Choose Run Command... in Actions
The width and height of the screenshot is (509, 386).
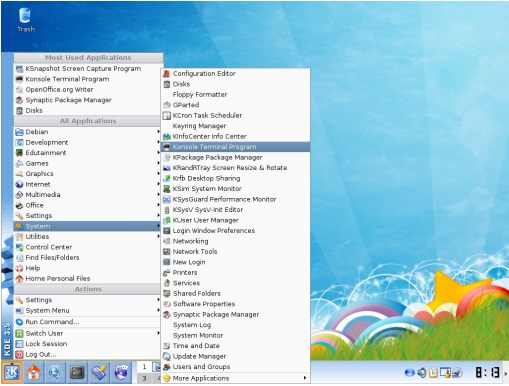tap(87, 322)
